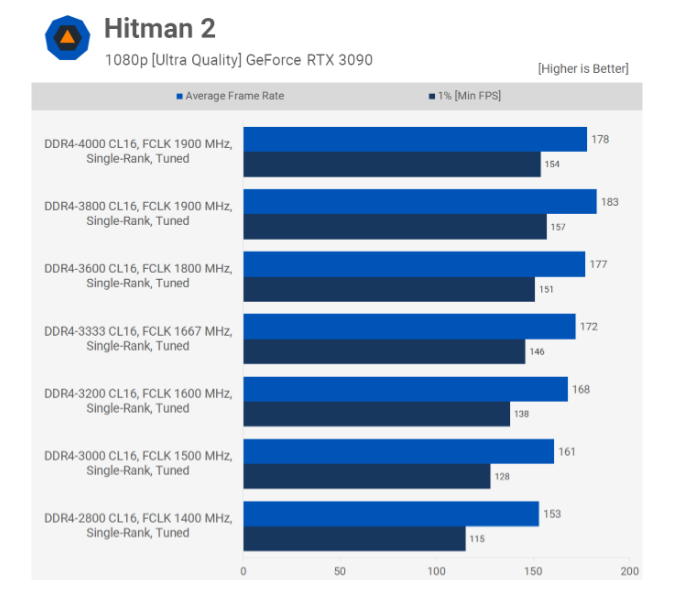The width and height of the screenshot is (675, 589).
Task: Select the DDR4-2800 CL16 FCLK 1400 MHz label
Action: coord(138,526)
